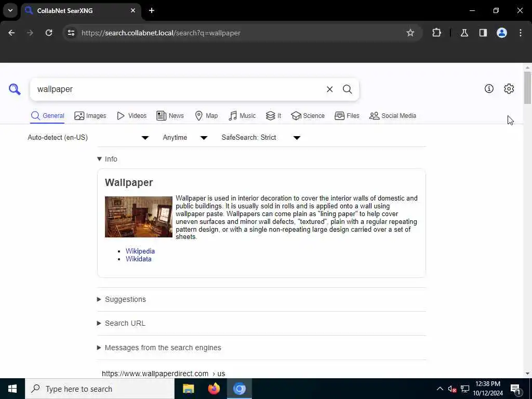Switch to the Map tab
The image size is (532, 399).
[206, 116]
